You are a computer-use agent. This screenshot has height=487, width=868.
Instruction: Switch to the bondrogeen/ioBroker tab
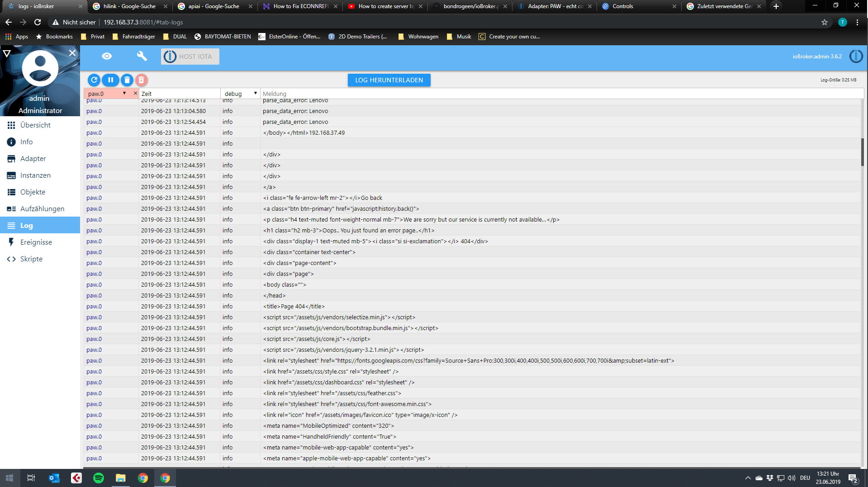470,6
